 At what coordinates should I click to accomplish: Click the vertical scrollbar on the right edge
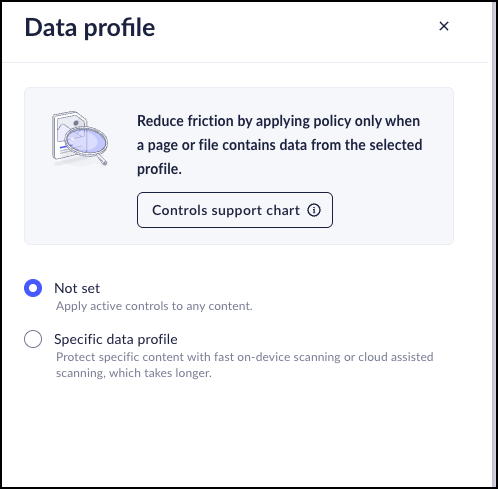point(493,244)
